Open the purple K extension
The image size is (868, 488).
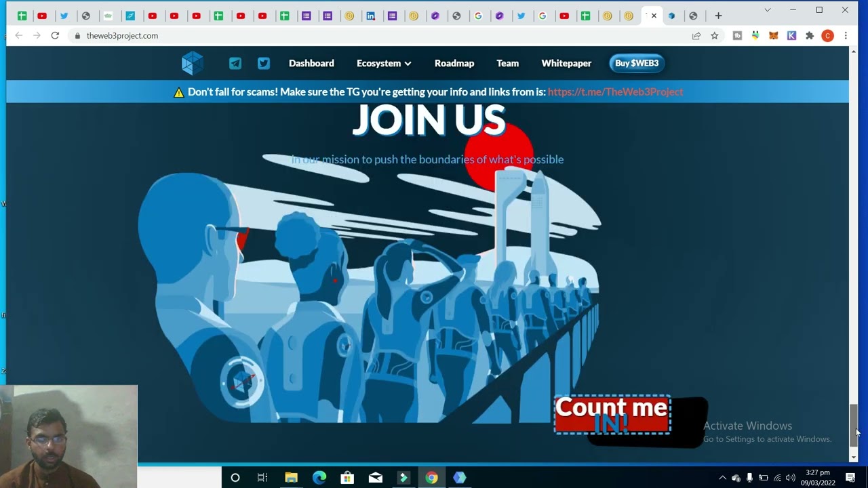pyautogui.click(x=791, y=36)
